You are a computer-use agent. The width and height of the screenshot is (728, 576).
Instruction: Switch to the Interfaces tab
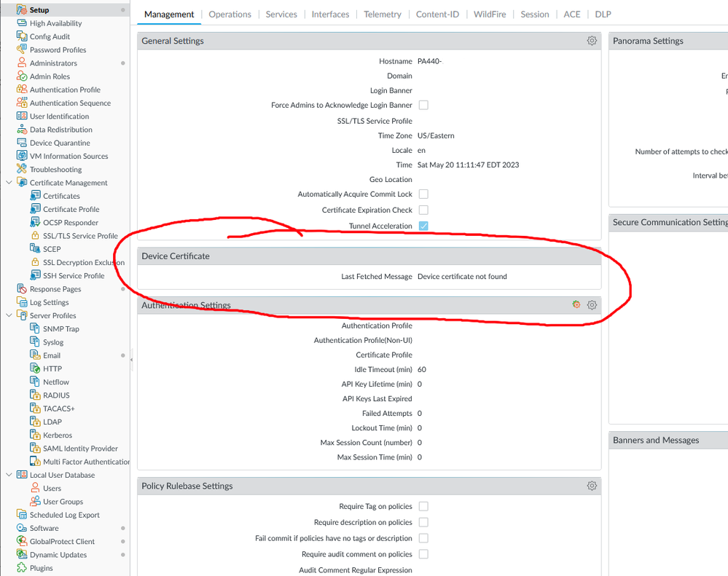(330, 15)
